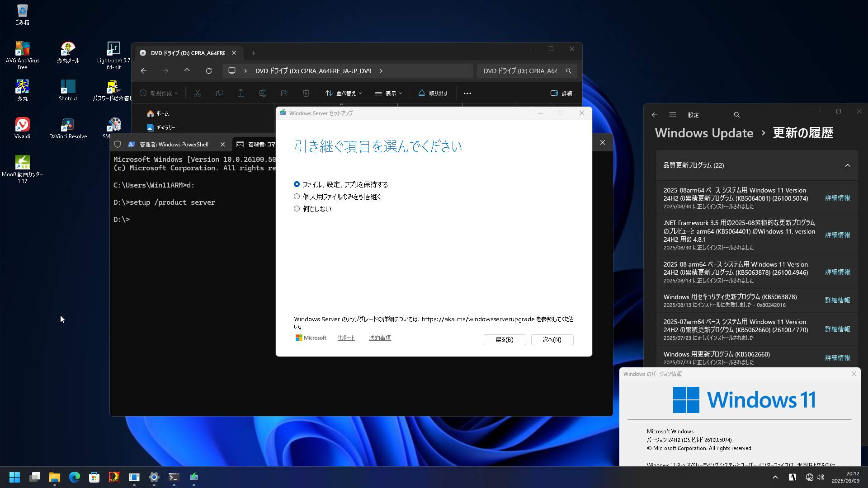
Task: Open Settings hamburger navigation menu
Action: pyautogui.click(x=673, y=115)
